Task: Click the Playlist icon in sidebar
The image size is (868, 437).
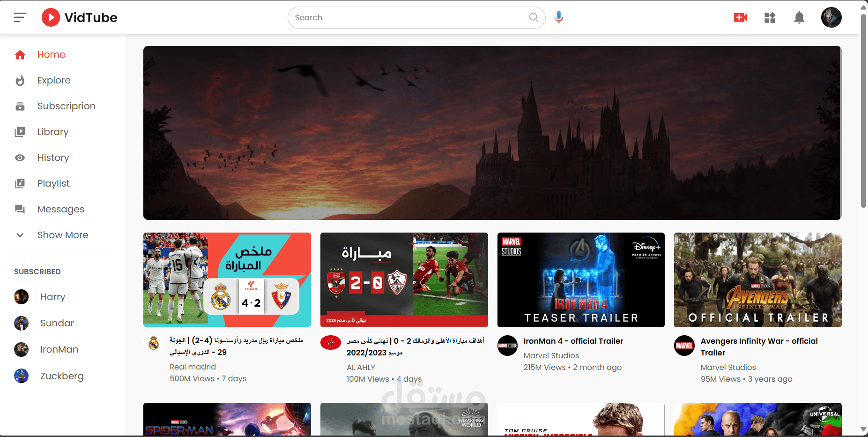Action: pos(20,184)
